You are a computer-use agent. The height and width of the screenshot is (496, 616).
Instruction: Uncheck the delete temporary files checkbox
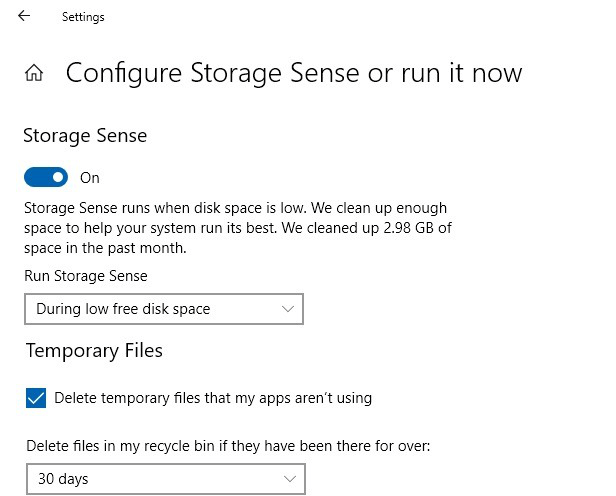coord(36,398)
